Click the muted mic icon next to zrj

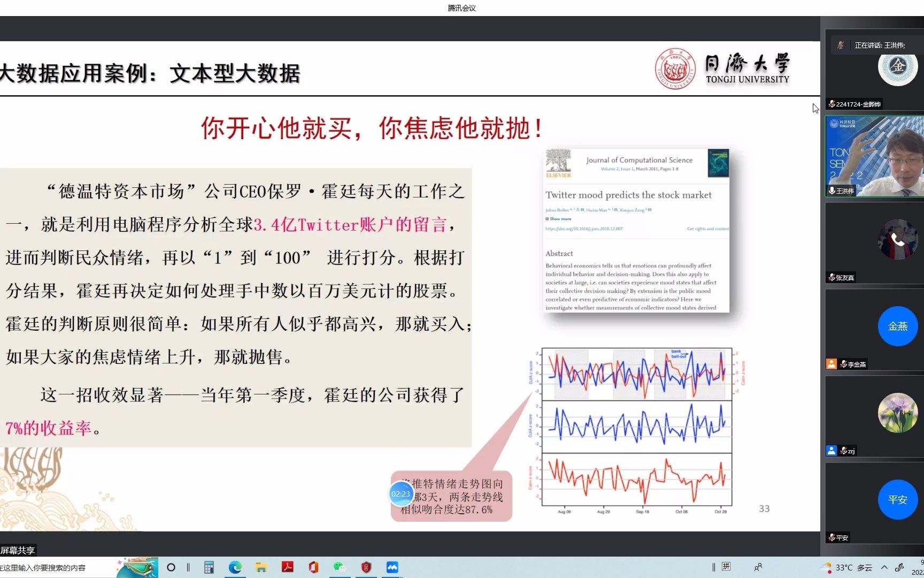844,451
